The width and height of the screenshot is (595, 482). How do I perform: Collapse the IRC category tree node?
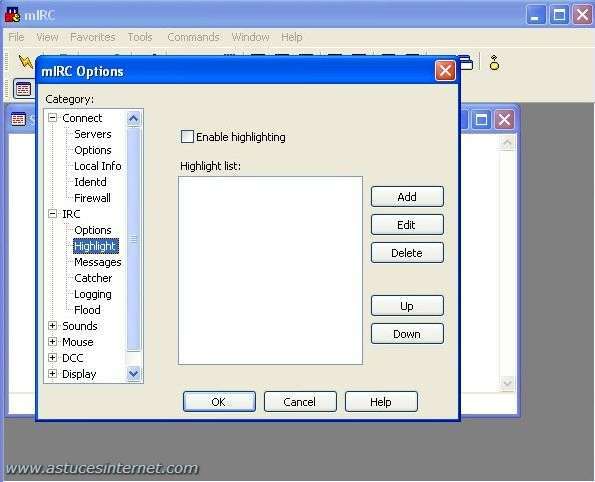pos(53,214)
